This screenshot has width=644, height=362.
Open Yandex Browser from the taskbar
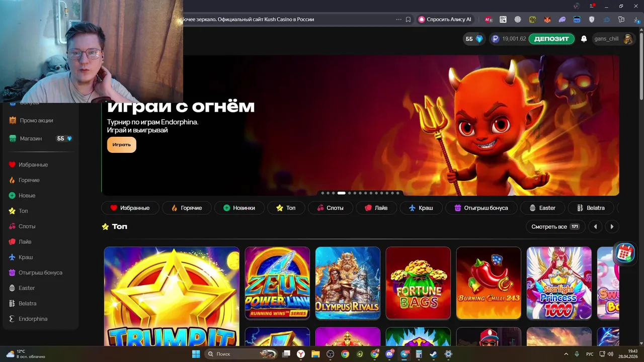[301, 354]
